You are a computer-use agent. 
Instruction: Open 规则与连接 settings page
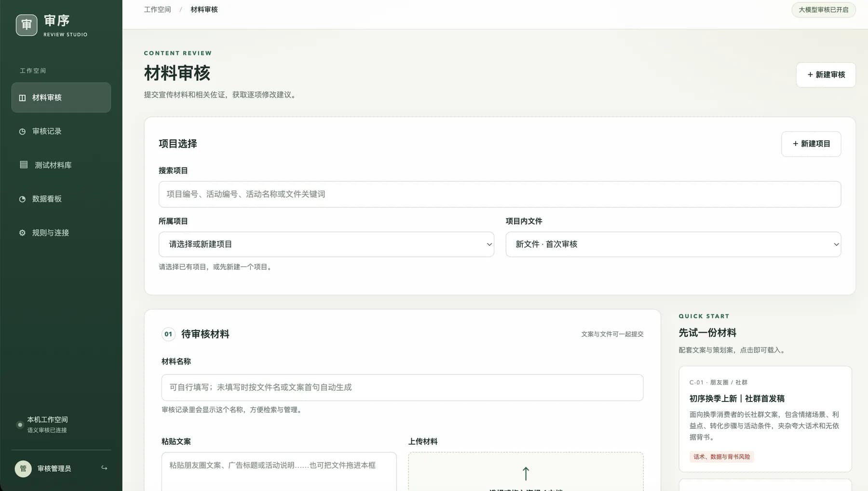[x=61, y=233]
